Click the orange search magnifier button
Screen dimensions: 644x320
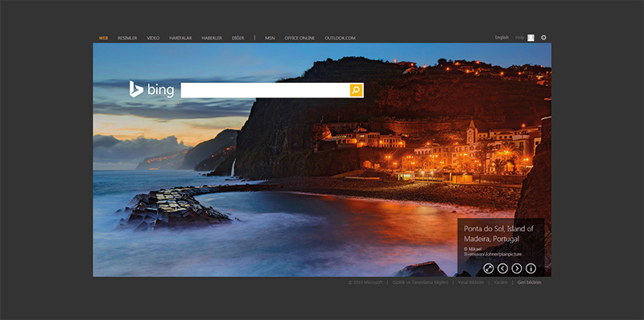coord(356,90)
